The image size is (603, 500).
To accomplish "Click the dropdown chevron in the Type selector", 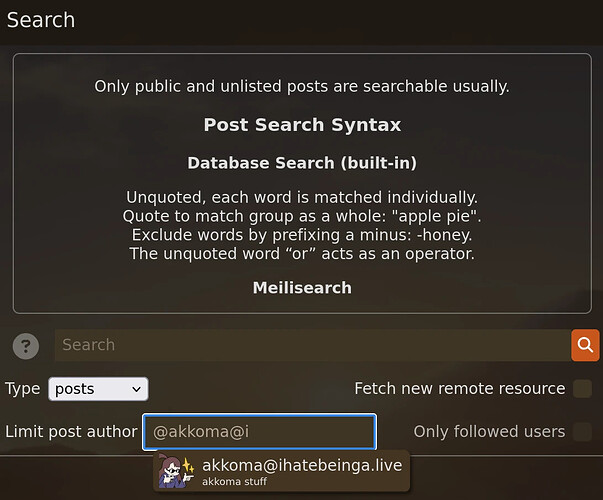I will tap(136, 389).
